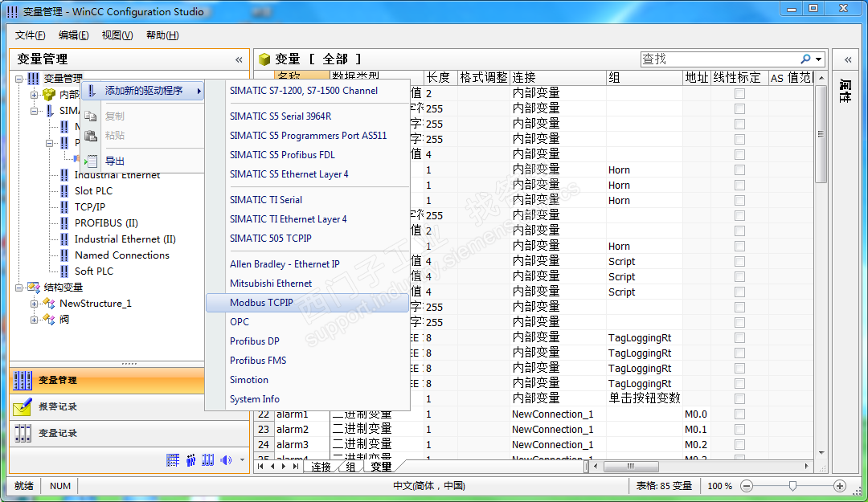Open the 变量管理 navigation panel icon
The image size is (868, 502).
tap(23, 380)
